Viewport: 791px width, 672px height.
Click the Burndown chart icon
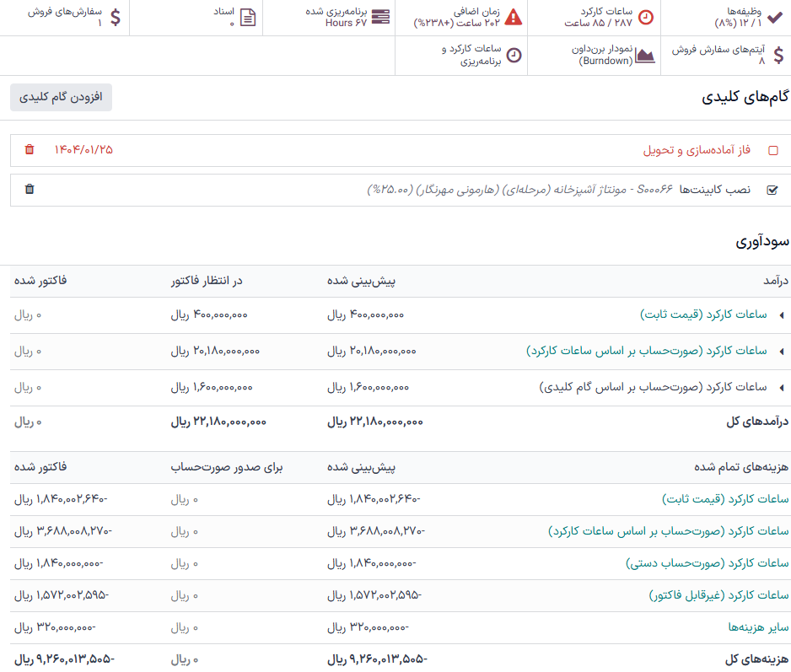point(644,56)
